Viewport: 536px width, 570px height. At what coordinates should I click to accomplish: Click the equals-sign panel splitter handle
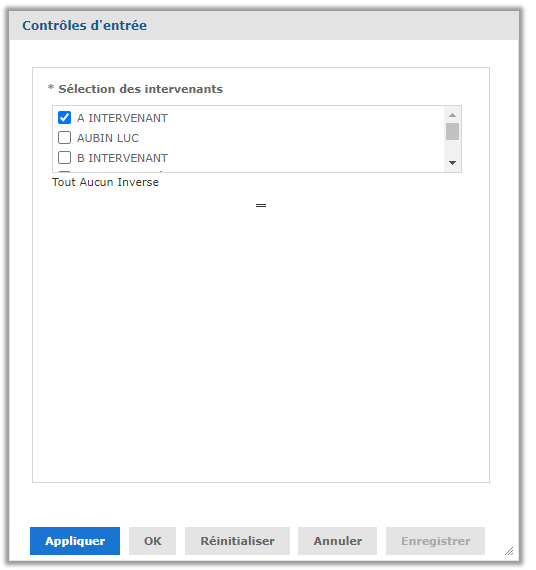(261, 206)
